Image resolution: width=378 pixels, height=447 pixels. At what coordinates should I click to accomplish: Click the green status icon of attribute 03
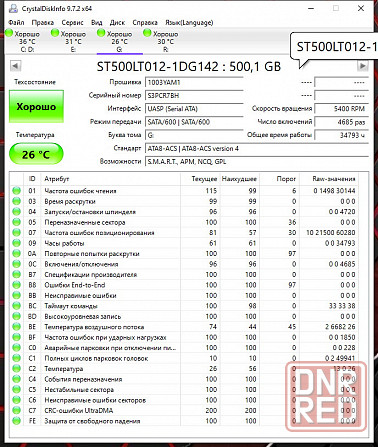16,201
